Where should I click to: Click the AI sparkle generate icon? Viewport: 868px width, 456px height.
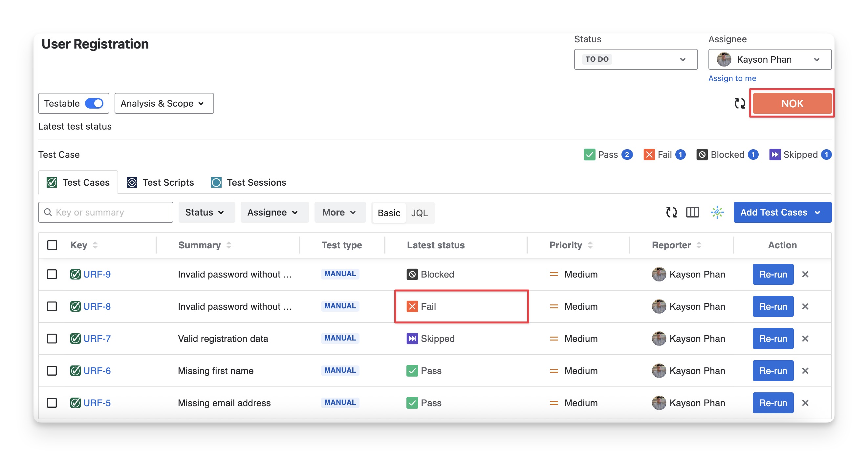coord(717,212)
